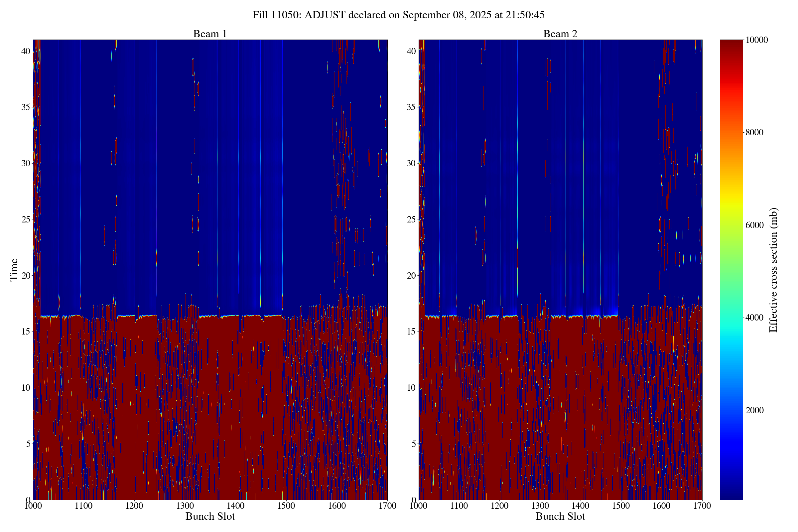798x532 pixels.
Task: Click the 2000 colorbar tick label
Action: point(754,410)
